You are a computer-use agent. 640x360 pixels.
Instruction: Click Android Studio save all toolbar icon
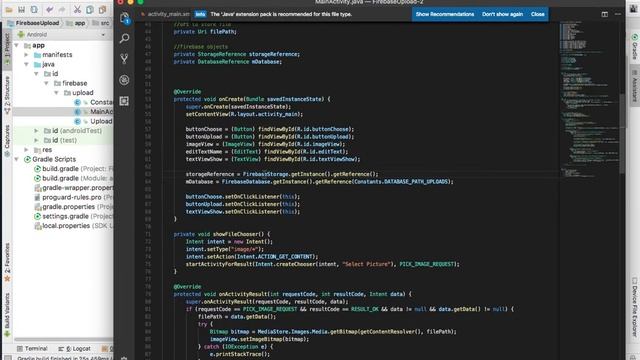pos(22,9)
